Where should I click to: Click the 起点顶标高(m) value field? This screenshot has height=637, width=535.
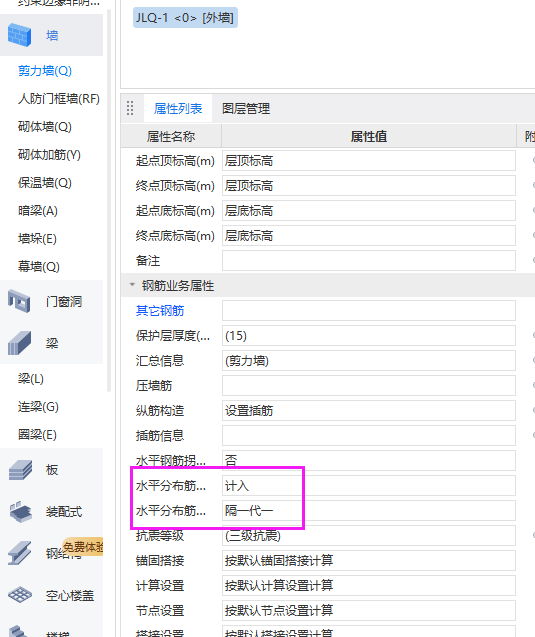369,161
